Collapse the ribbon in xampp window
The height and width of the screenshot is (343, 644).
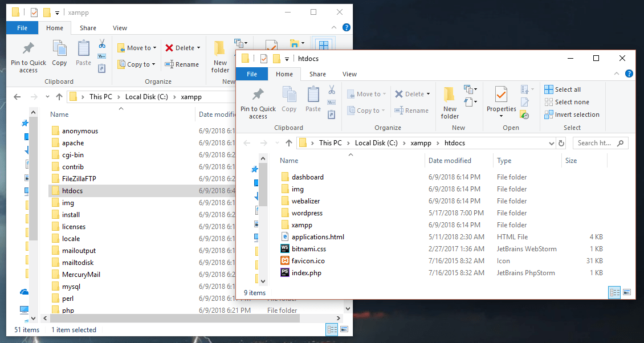tap(334, 27)
